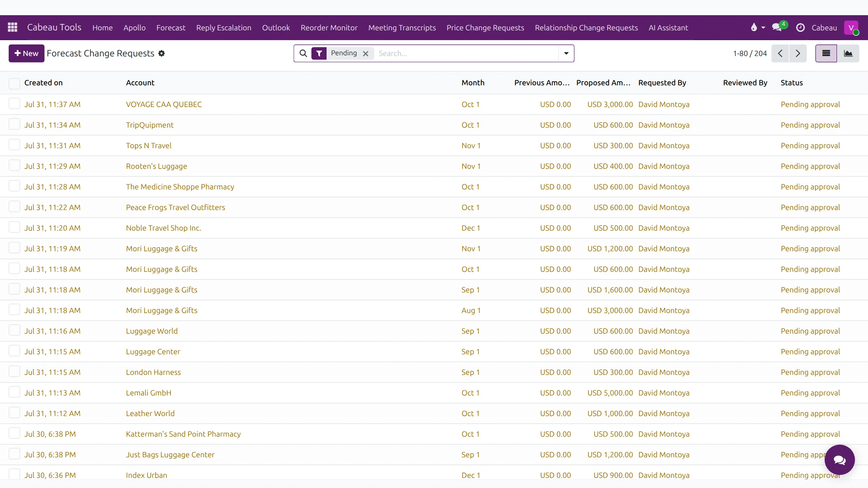Expand the search options dropdown arrow
The width and height of the screenshot is (868, 488).
point(566,53)
